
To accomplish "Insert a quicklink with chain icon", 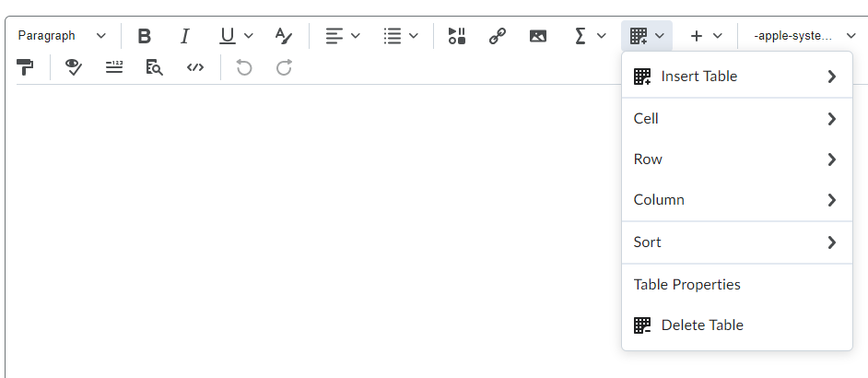I will point(498,36).
